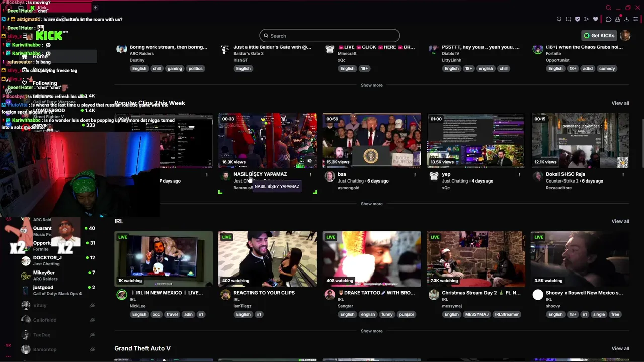Click the heart bookmark icon in toolbar
644x362 pixels.
[x=596, y=19]
